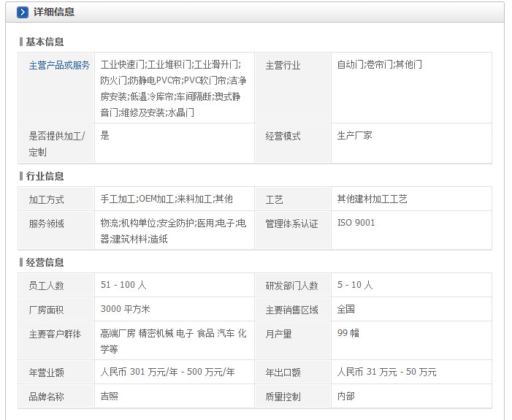
Task: Select the 51 - 100 人 value
Action: tap(123, 285)
